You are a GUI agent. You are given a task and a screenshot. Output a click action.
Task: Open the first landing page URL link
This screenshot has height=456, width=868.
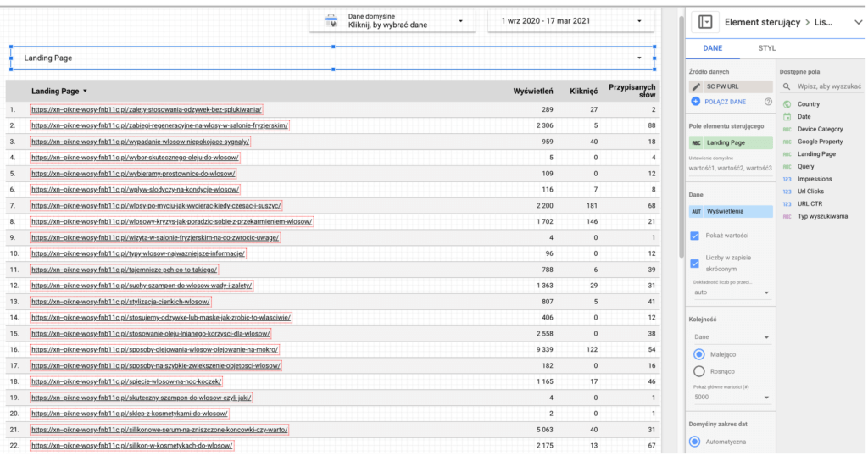147,109
